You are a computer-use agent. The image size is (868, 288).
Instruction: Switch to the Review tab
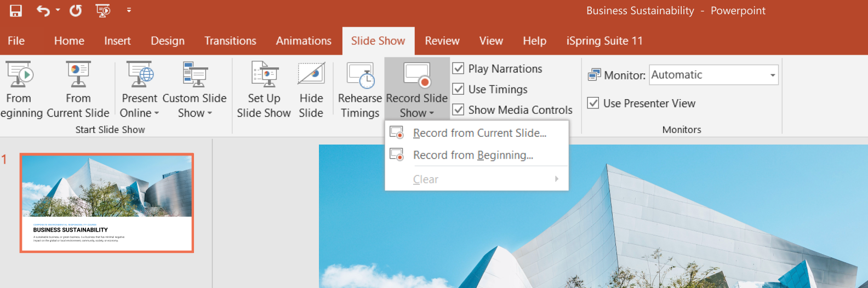click(x=442, y=41)
